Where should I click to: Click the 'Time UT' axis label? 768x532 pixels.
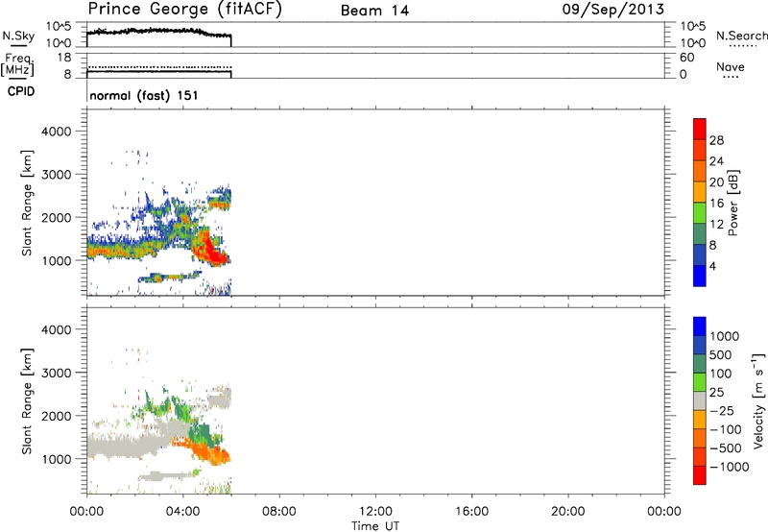375,526
